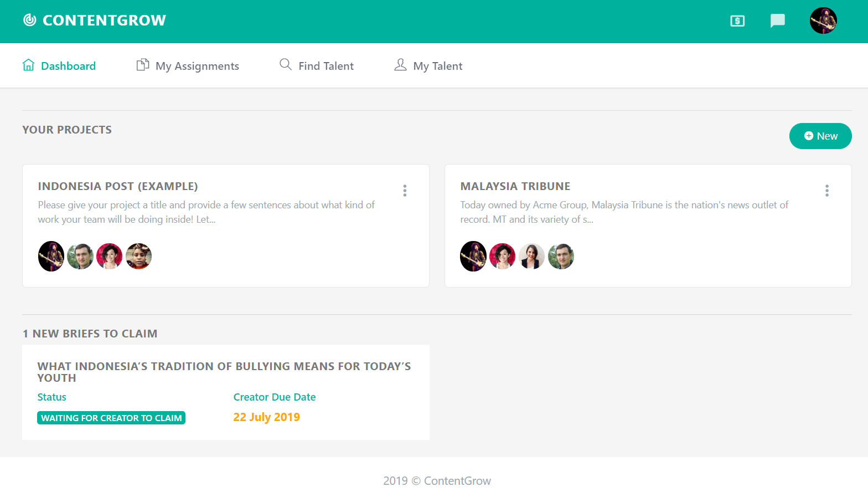868x502 pixels.
Task: Open the Malaysia Tribune project title
Action: [515, 186]
